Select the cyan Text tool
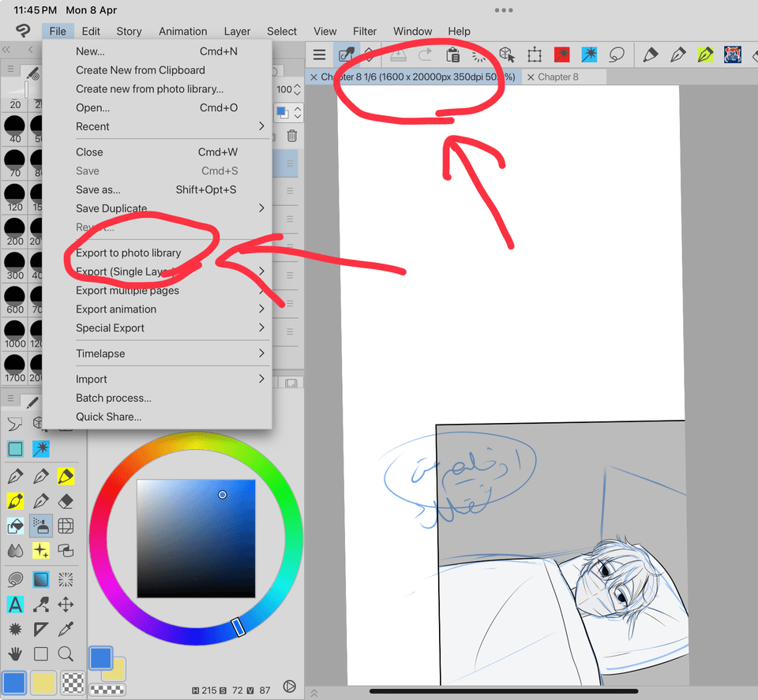758x700 pixels. point(15,605)
